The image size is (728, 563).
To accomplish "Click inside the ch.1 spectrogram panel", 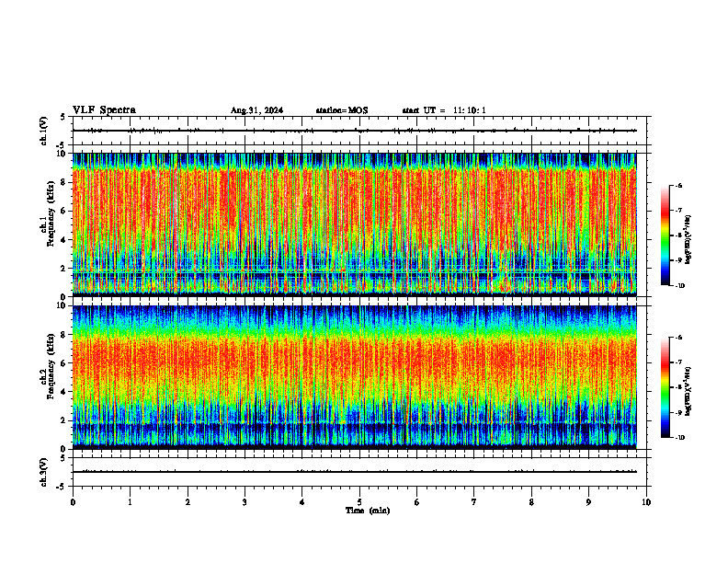I will (x=354, y=224).
